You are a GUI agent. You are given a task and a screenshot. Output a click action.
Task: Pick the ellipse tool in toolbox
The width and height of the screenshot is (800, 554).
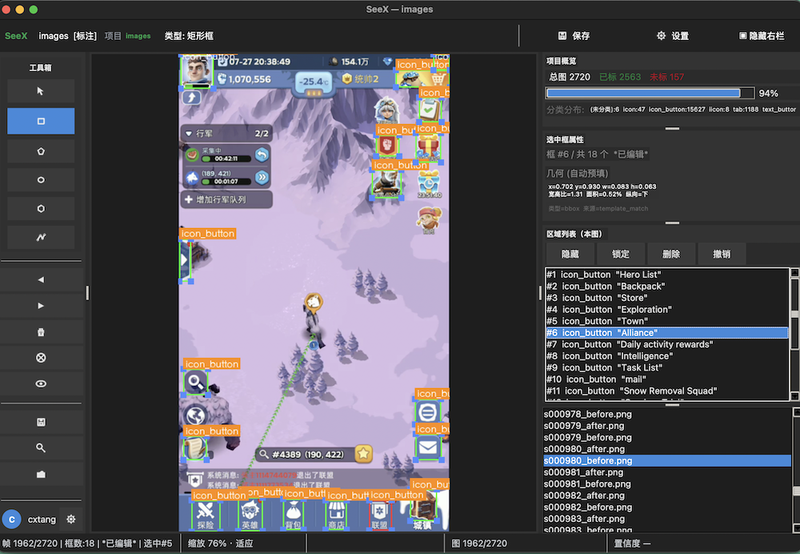[x=41, y=180]
